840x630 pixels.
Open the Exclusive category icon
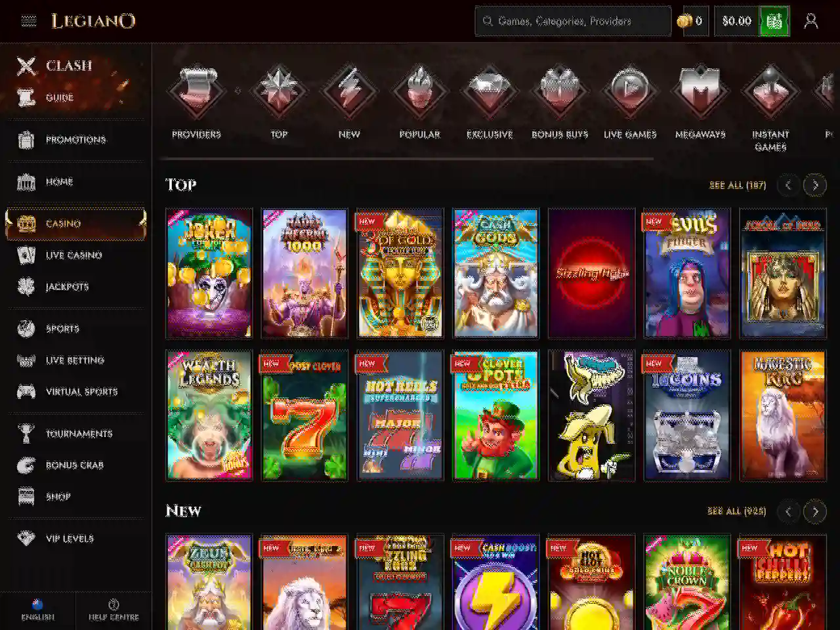coord(490,91)
